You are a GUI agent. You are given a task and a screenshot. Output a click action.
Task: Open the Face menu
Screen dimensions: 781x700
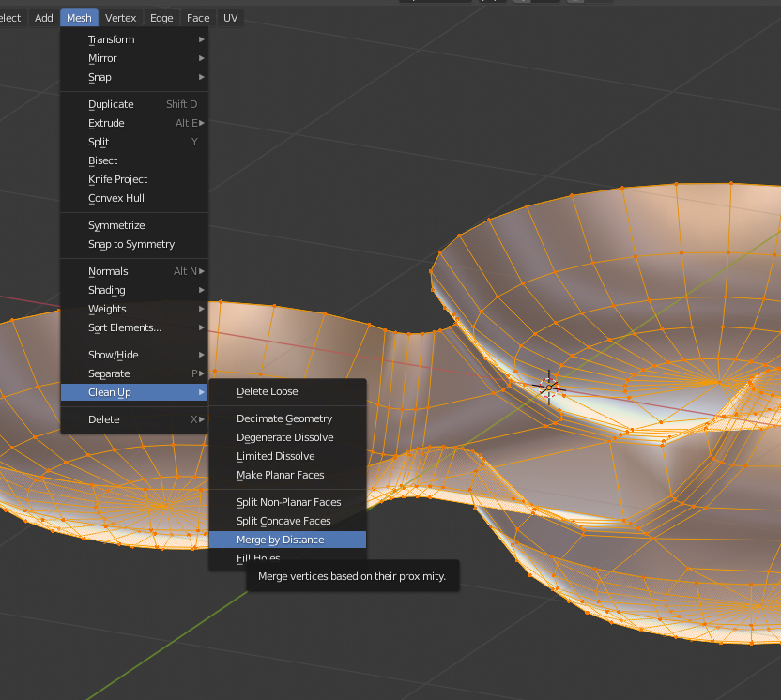[198, 18]
